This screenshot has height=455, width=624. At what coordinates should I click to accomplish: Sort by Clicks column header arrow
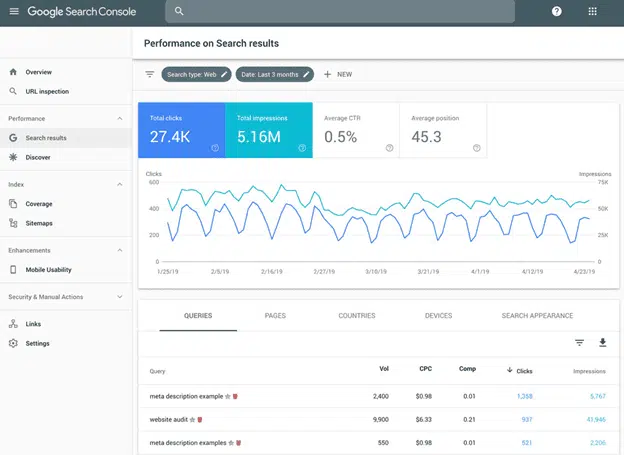click(509, 370)
